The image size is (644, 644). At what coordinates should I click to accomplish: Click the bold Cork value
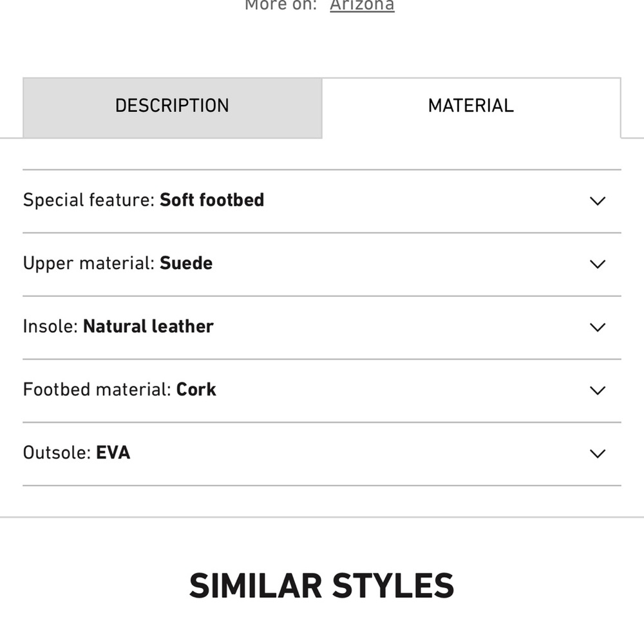click(x=196, y=390)
